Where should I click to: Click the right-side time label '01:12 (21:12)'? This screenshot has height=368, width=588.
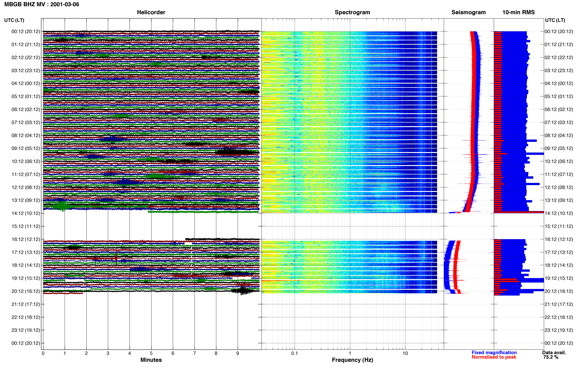pos(559,45)
